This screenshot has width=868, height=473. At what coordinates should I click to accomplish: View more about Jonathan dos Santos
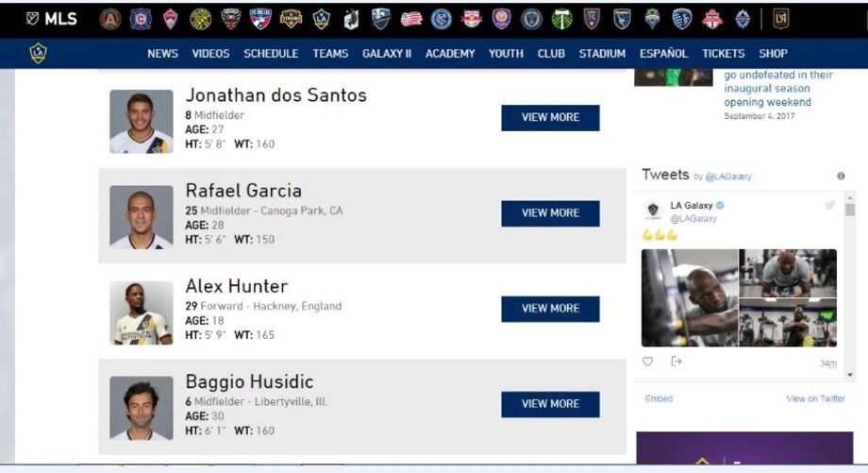tap(550, 117)
